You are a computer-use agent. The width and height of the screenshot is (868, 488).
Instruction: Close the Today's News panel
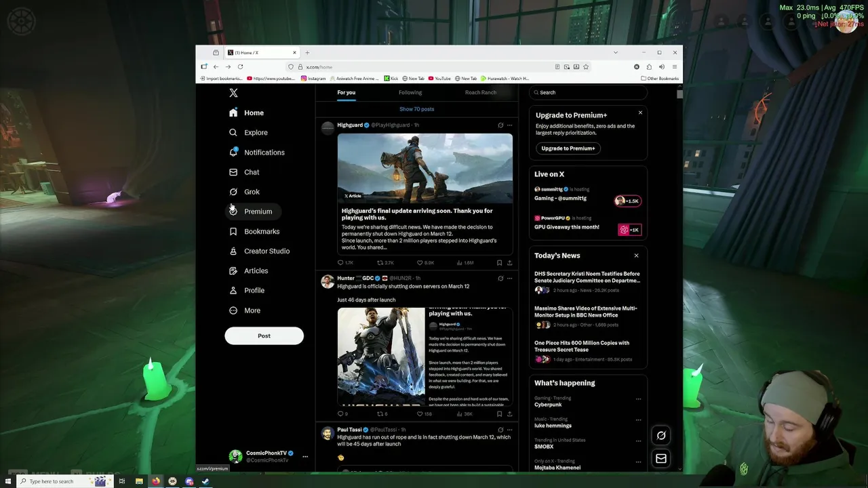coord(636,256)
